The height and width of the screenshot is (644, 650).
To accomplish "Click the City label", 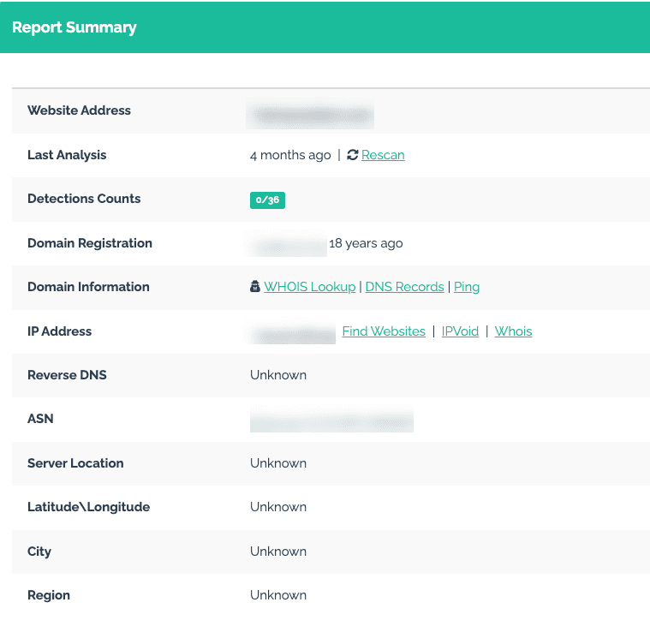I will (x=39, y=552).
